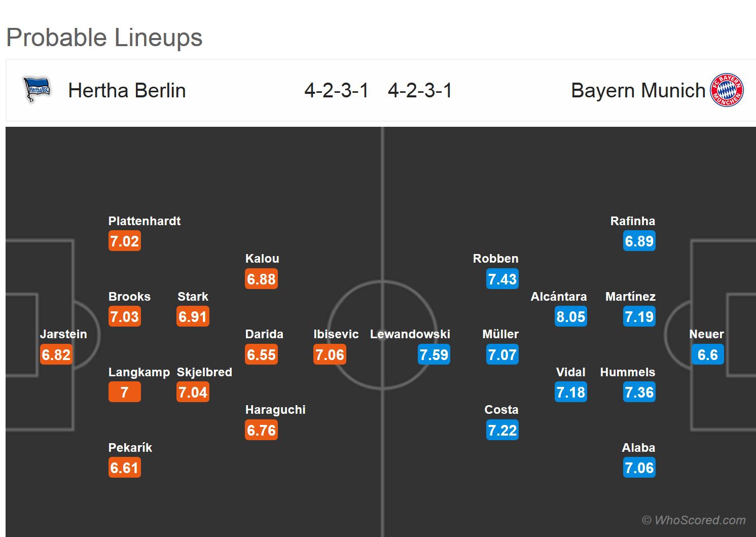This screenshot has width=756, height=537.
Task: Click Alaba's 7.06 rating badge
Action: (x=639, y=468)
